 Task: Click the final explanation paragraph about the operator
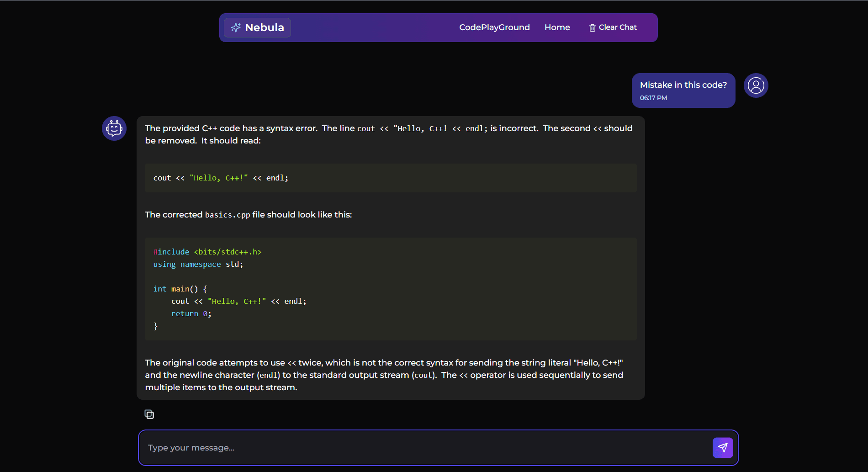[x=384, y=375]
